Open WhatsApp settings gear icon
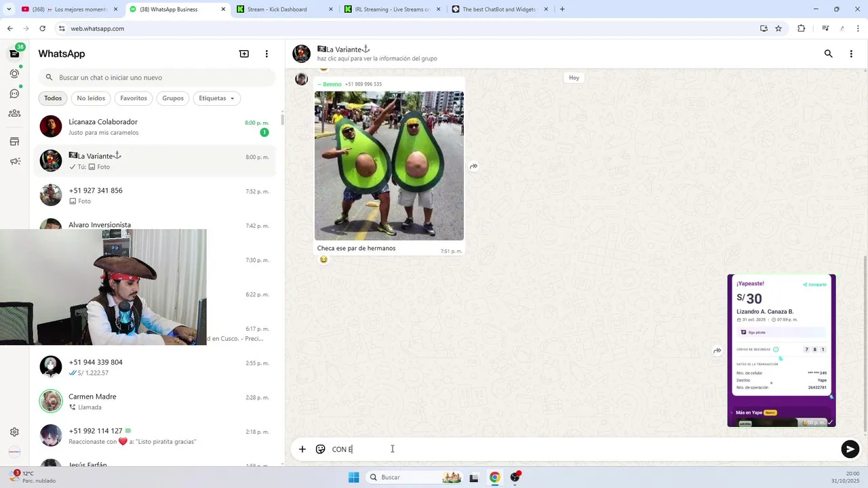Screen dimensions: 868x488 coord(14,432)
